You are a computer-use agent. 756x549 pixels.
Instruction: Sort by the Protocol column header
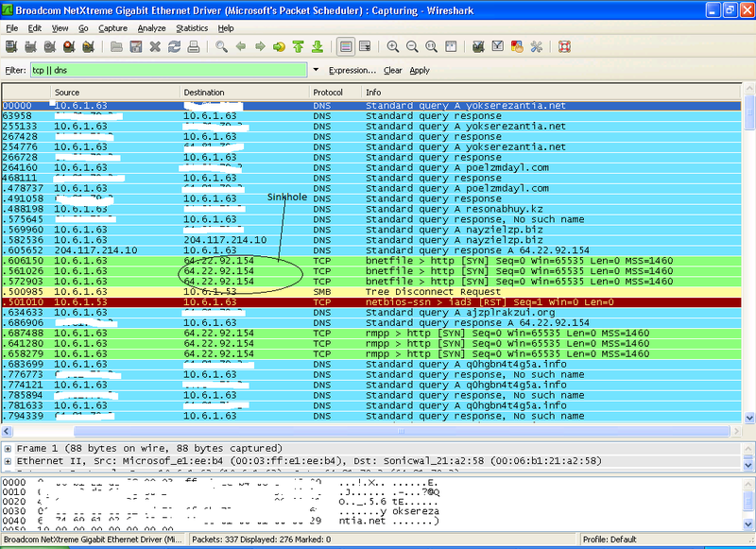pyautogui.click(x=335, y=92)
